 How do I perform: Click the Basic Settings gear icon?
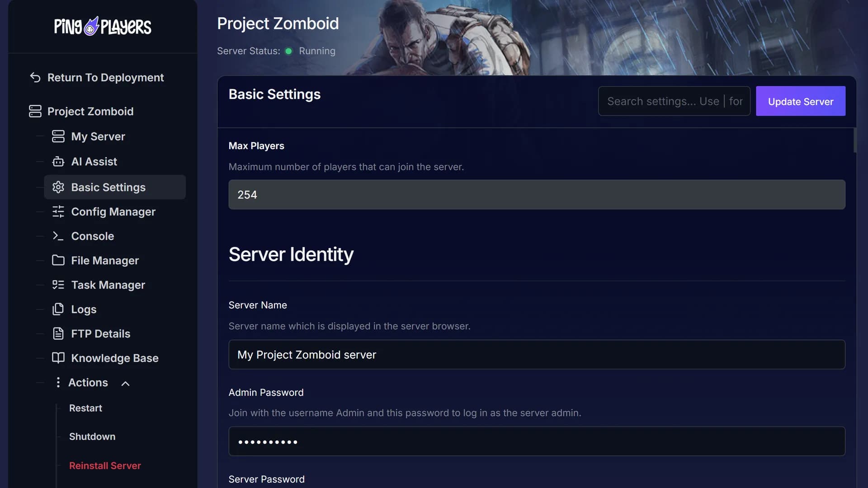coord(58,187)
